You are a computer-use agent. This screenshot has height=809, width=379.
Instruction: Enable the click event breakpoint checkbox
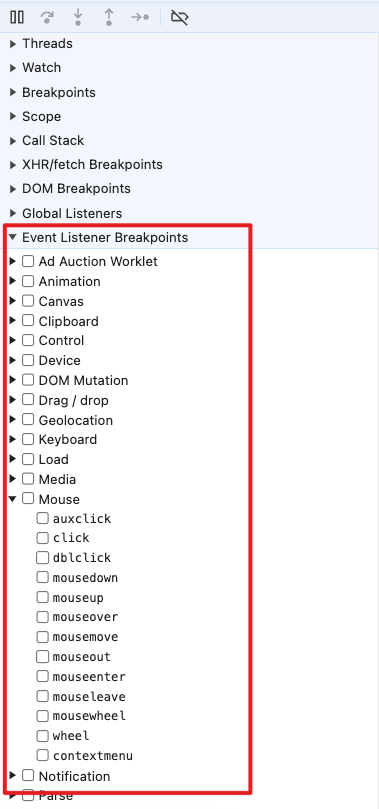pos(42,538)
